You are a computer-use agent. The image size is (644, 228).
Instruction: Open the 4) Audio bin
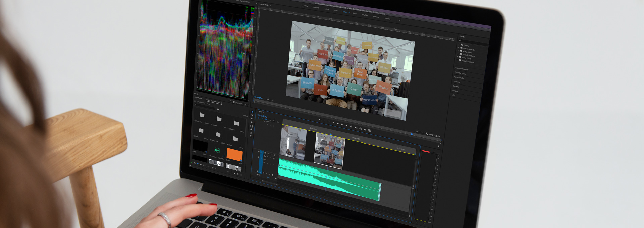[201, 130]
